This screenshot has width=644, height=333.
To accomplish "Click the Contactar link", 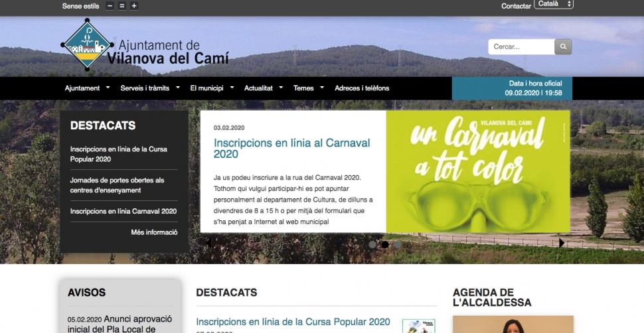I will coord(516,6).
